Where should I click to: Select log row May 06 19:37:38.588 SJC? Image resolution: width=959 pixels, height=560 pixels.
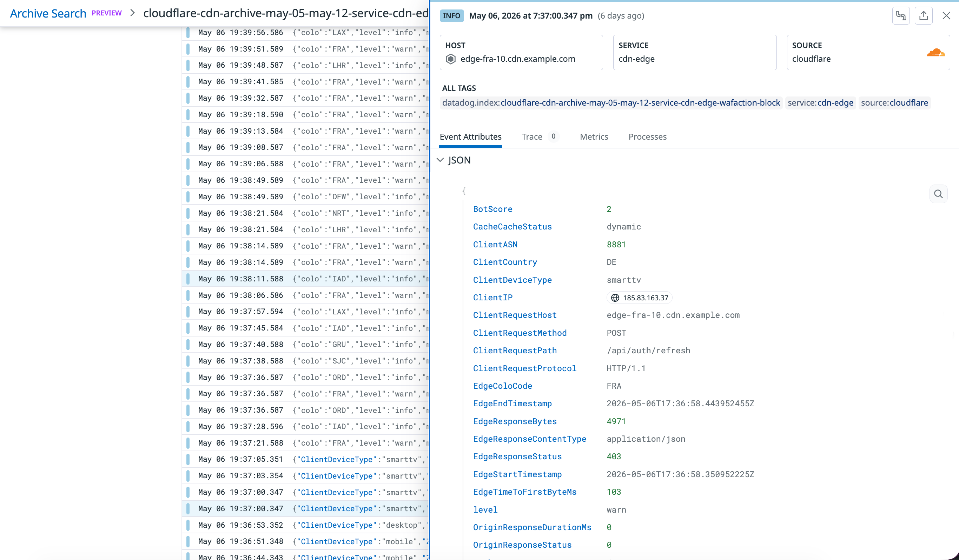click(x=306, y=361)
